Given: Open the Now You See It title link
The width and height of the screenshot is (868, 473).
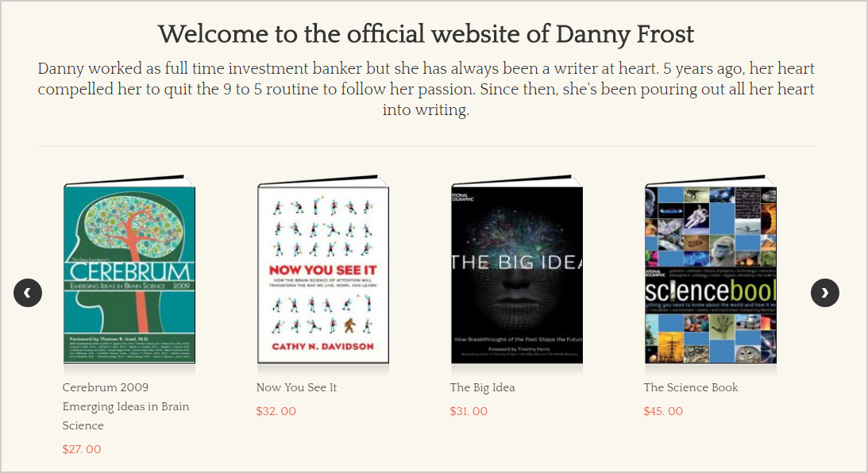Looking at the screenshot, I should tap(296, 387).
